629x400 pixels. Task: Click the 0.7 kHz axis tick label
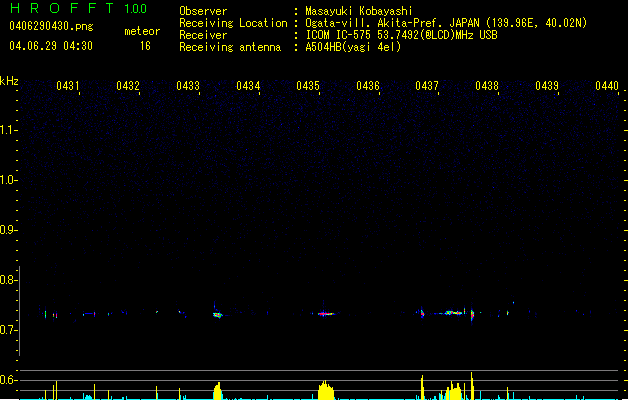(x=8, y=330)
